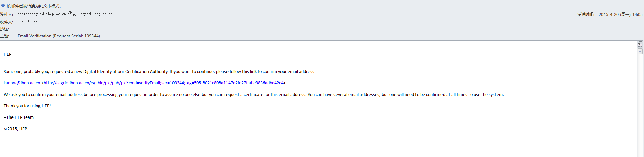Image resolution: width=644 pixels, height=157 pixels.
Task: Click the sent time 2015-4-20 14:05
Action: click(x=620, y=15)
